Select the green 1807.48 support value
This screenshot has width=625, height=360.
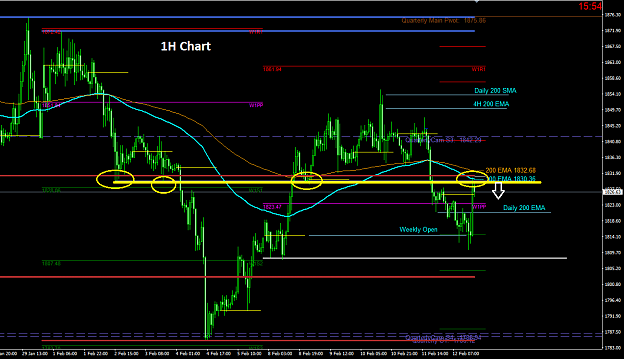[51, 263]
